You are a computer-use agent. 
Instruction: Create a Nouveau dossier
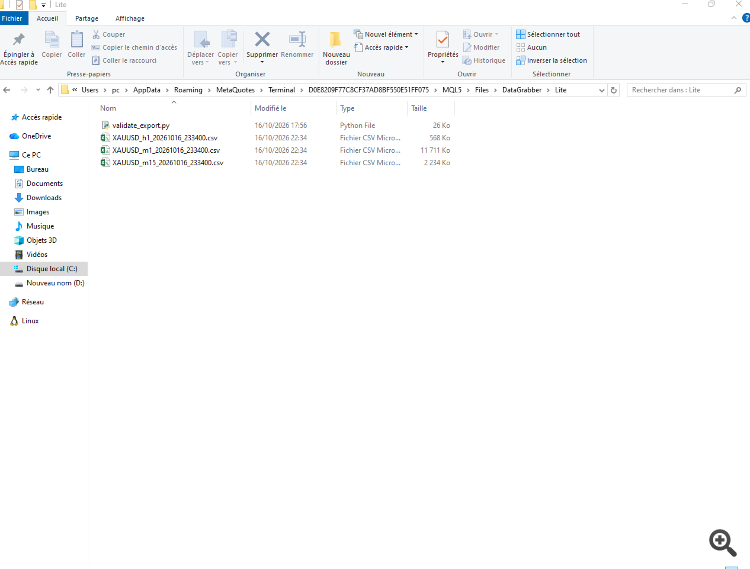336,48
